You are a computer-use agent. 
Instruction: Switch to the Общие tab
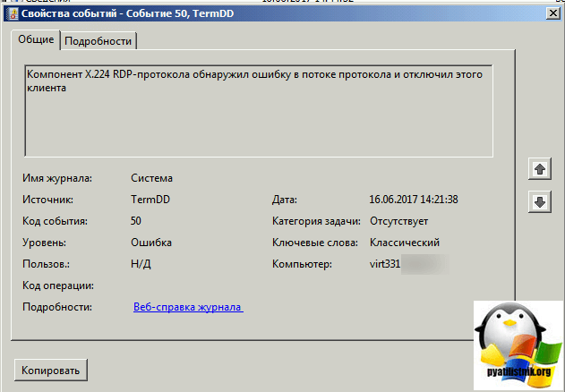[36, 39]
